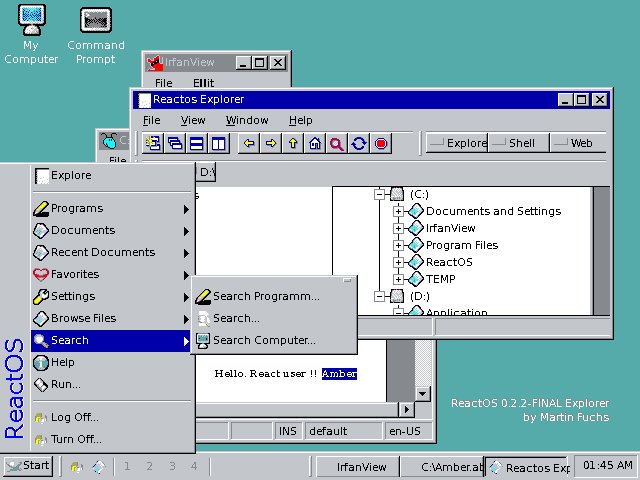Open the Help menu in Reactos Explorer
The image size is (640, 480).
(x=300, y=120)
